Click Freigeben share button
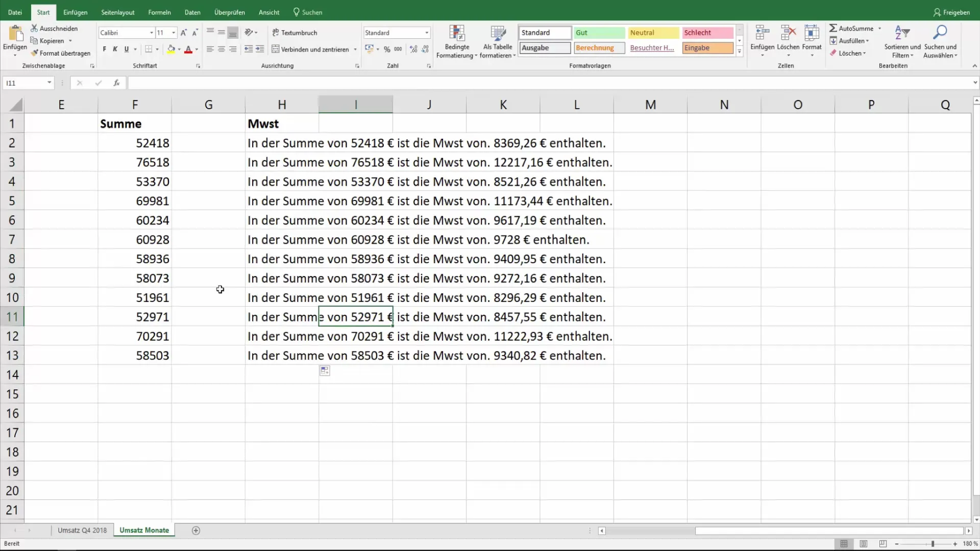Viewport: 980px width, 551px height. coord(951,12)
